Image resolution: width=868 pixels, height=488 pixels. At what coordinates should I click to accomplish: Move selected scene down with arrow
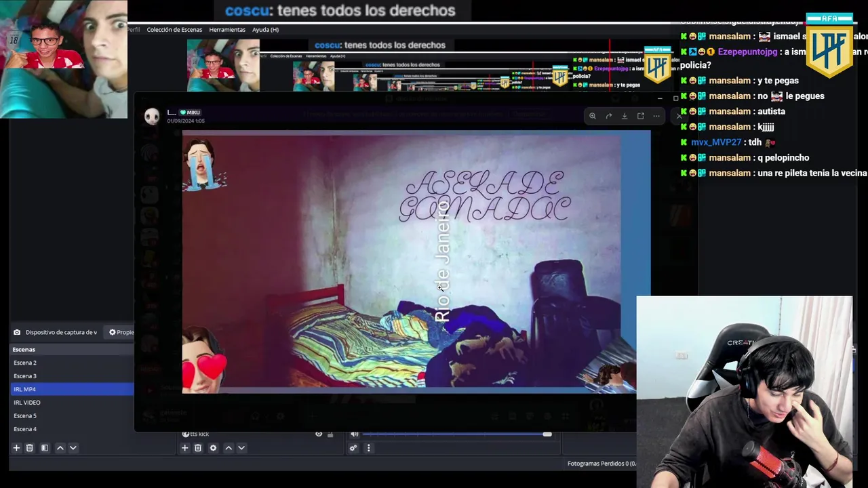[73, 448]
